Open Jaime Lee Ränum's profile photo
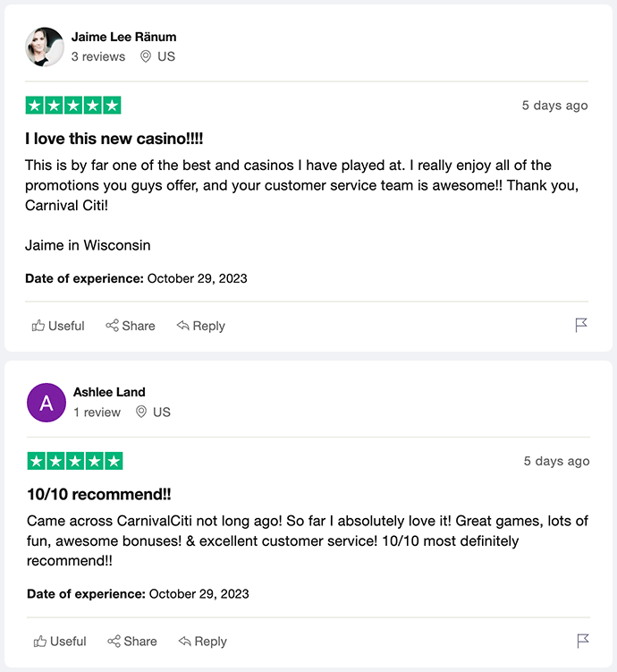This screenshot has width=617, height=672. click(x=45, y=47)
